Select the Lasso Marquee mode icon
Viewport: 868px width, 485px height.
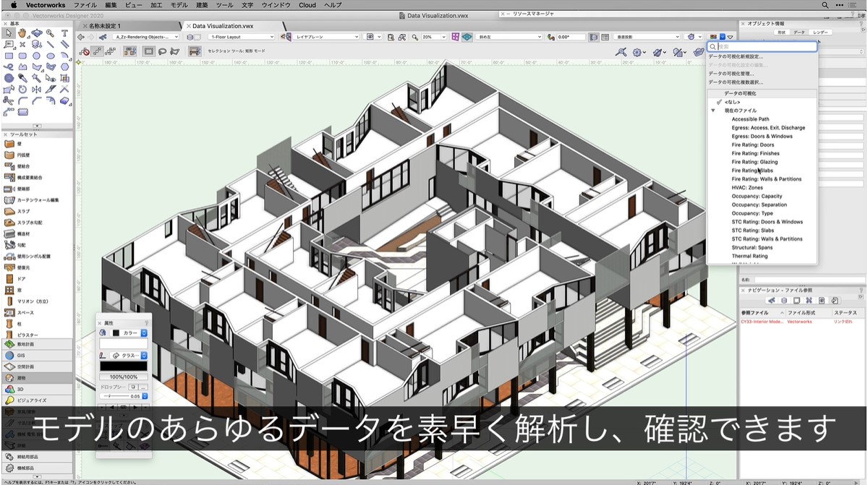click(x=162, y=51)
